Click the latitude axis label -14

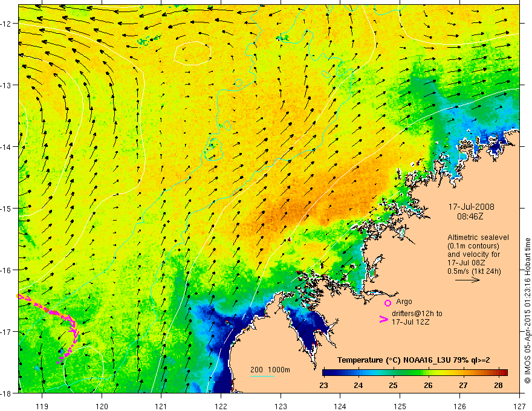5,147
